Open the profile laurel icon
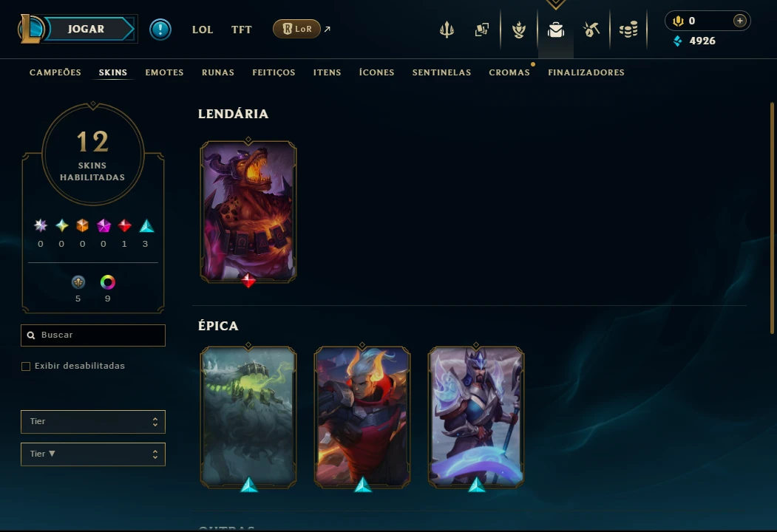Image resolution: width=777 pixels, height=532 pixels. pos(519,30)
